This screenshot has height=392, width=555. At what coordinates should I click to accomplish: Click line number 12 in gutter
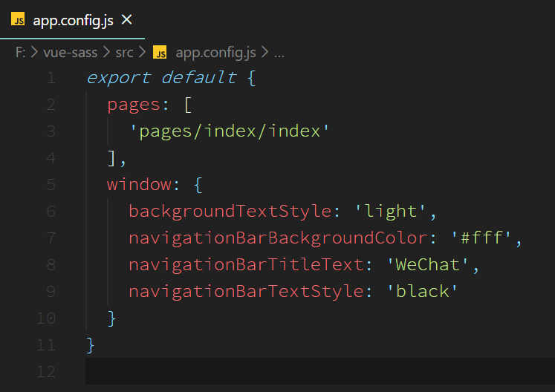pyautogui.click(x=46, y=372)
